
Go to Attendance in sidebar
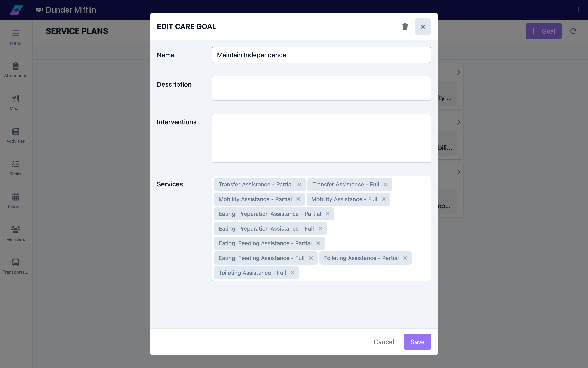pos(16,70)
